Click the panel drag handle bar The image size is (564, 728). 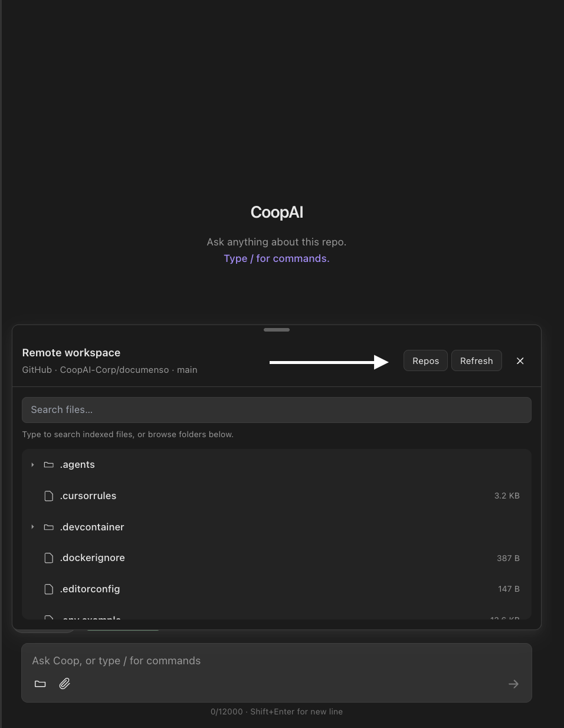(277, 330)
